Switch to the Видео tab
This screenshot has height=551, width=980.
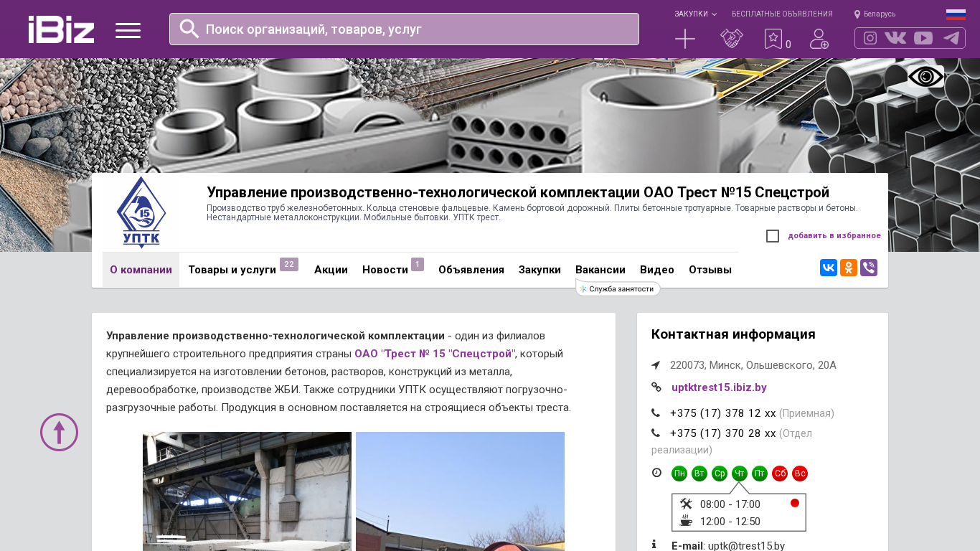[657, 270]
